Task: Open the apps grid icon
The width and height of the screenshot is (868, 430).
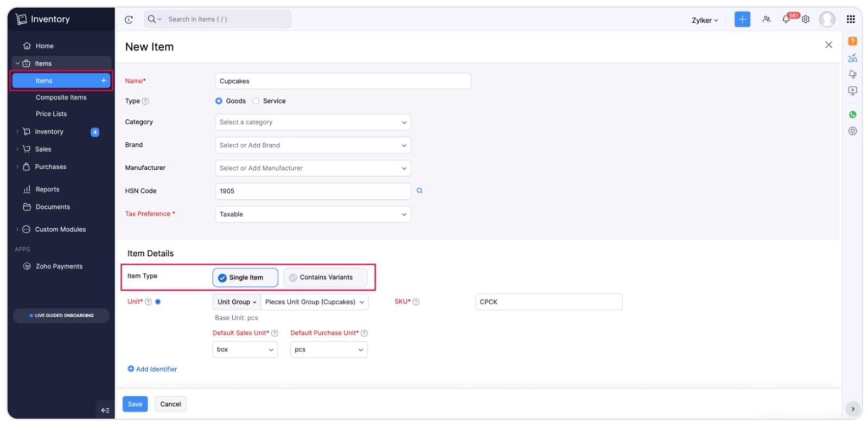Action: click(851, 20)
